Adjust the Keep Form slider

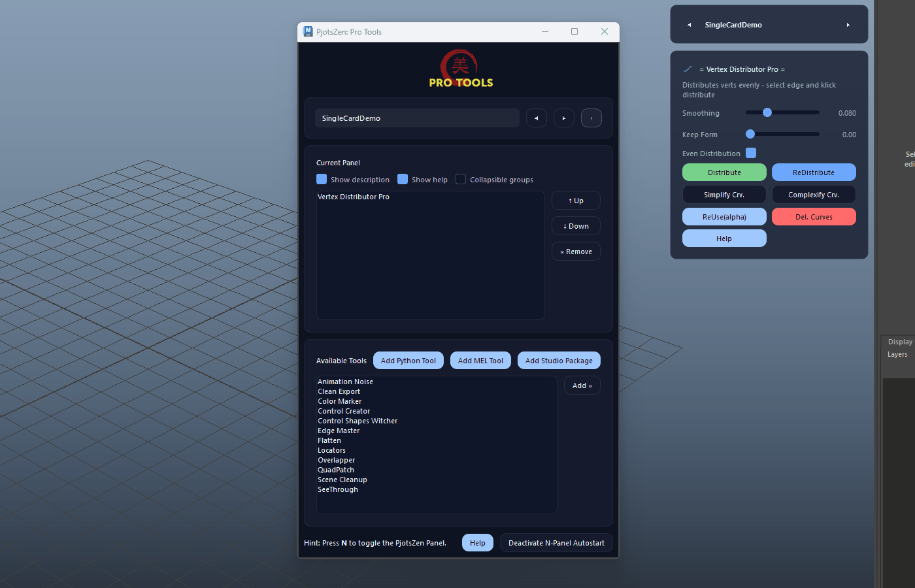click(782, 134)
